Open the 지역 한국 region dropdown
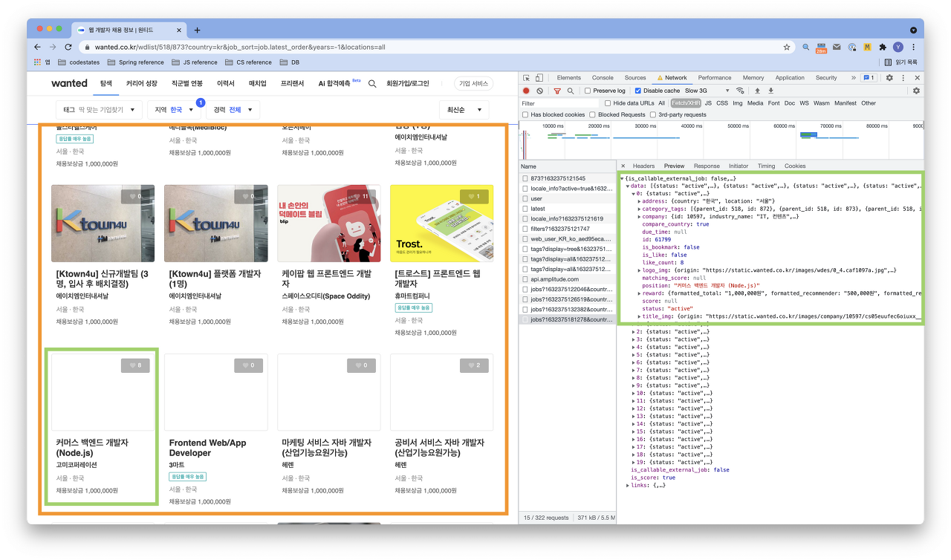 tap(174, 110)
